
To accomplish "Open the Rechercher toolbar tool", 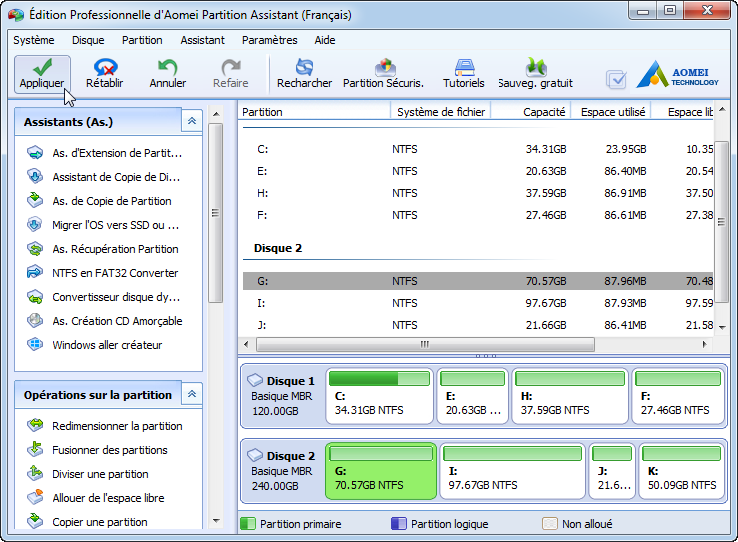I will click(304, 73).
